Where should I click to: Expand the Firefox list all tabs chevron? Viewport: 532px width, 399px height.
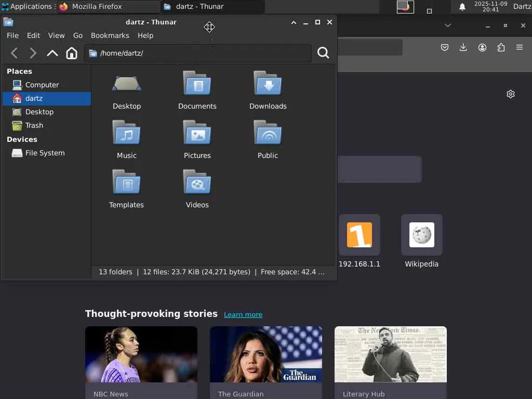click(448, 25)
